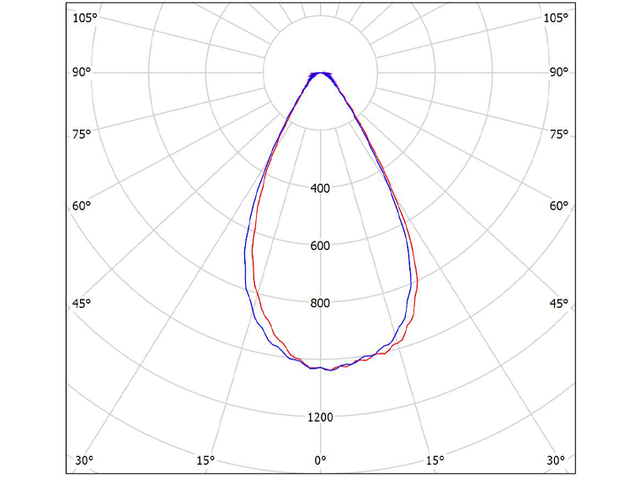Select the 1200 radial intensity label
This screenshot has width=640, height=478.
click(320, 417)
